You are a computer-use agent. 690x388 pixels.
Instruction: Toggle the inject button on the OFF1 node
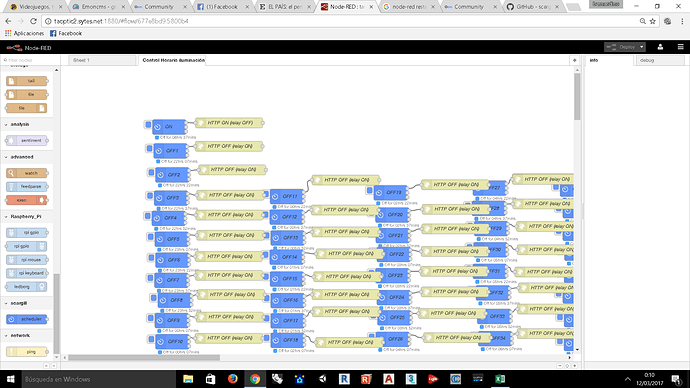(x=149, y=149)
